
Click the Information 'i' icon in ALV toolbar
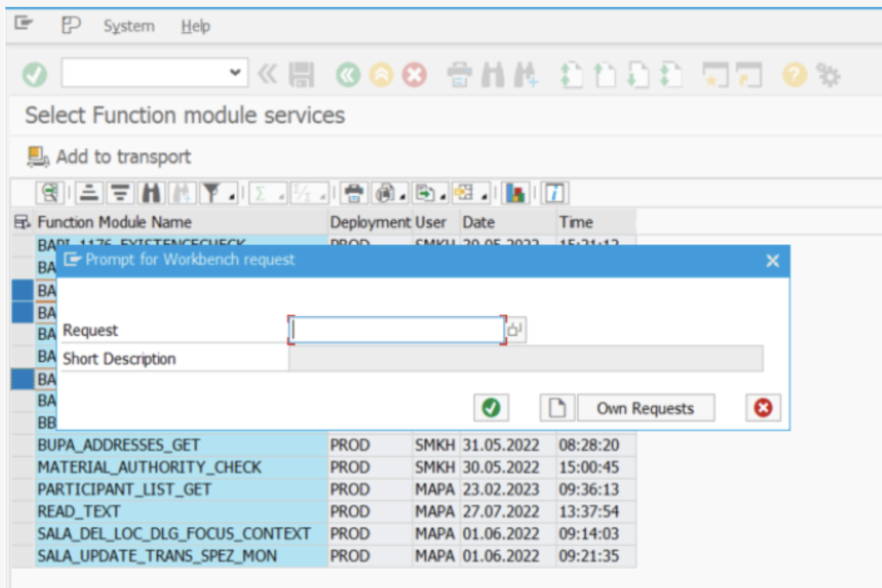coord(554,193)
